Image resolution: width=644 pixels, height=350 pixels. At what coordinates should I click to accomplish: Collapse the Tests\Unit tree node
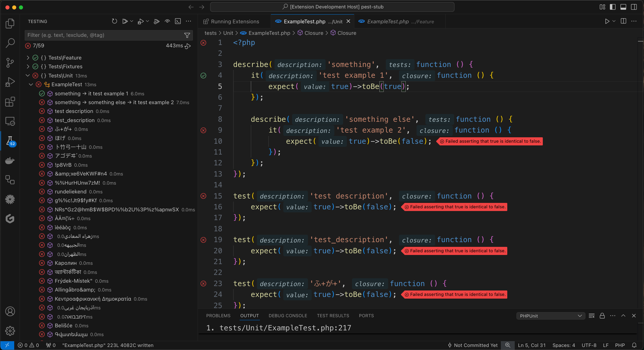coord(28,75)
